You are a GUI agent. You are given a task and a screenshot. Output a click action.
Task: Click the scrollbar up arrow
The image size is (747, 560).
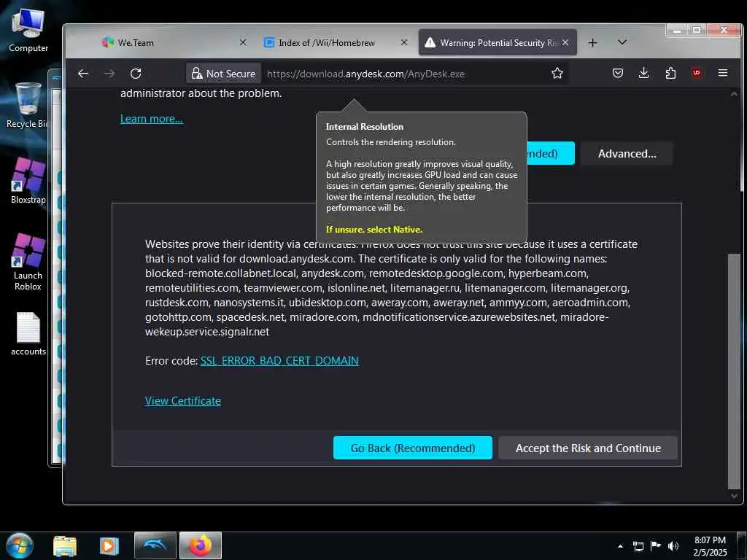pyautogui.click(x=734, y=94)
